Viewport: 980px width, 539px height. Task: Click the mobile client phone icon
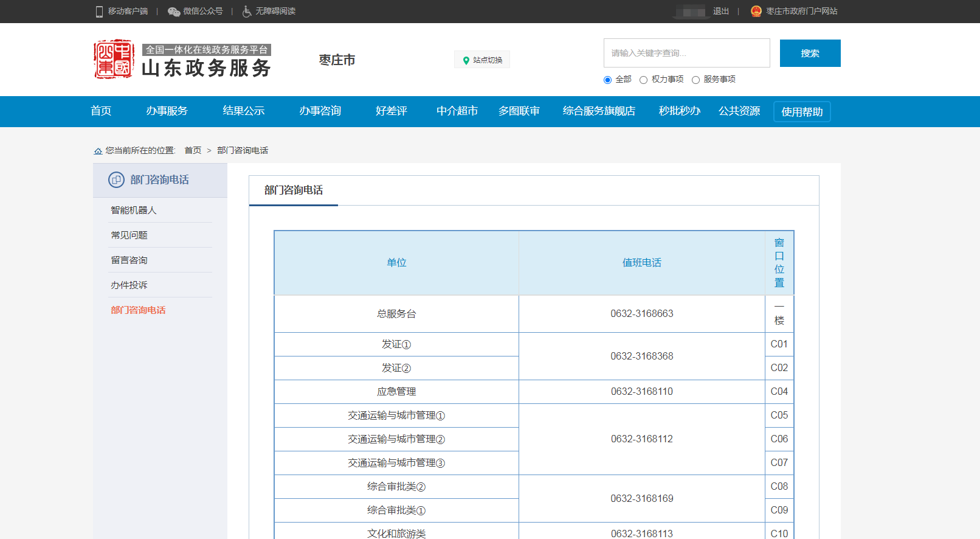(x=99, y=12)
